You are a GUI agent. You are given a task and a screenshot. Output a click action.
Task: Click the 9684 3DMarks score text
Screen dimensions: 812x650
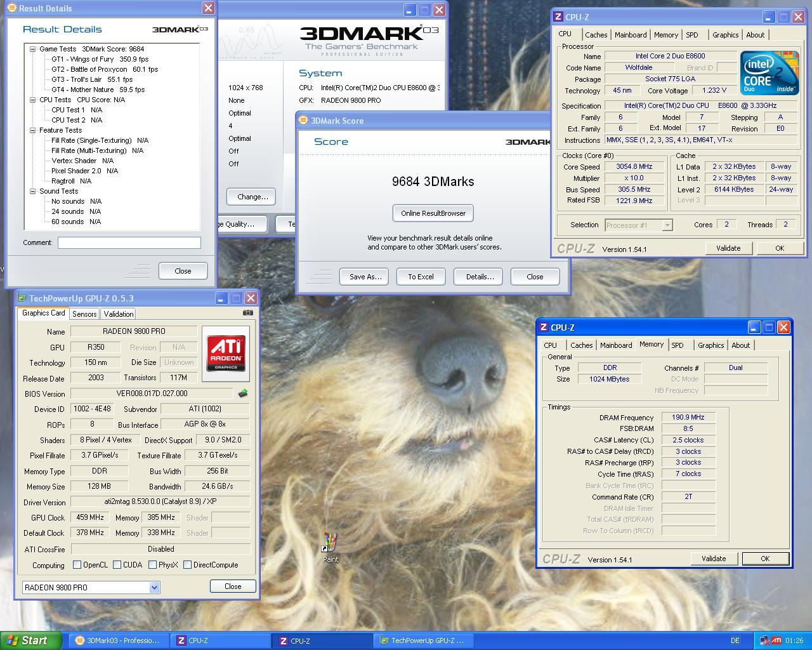coord(433,182)
